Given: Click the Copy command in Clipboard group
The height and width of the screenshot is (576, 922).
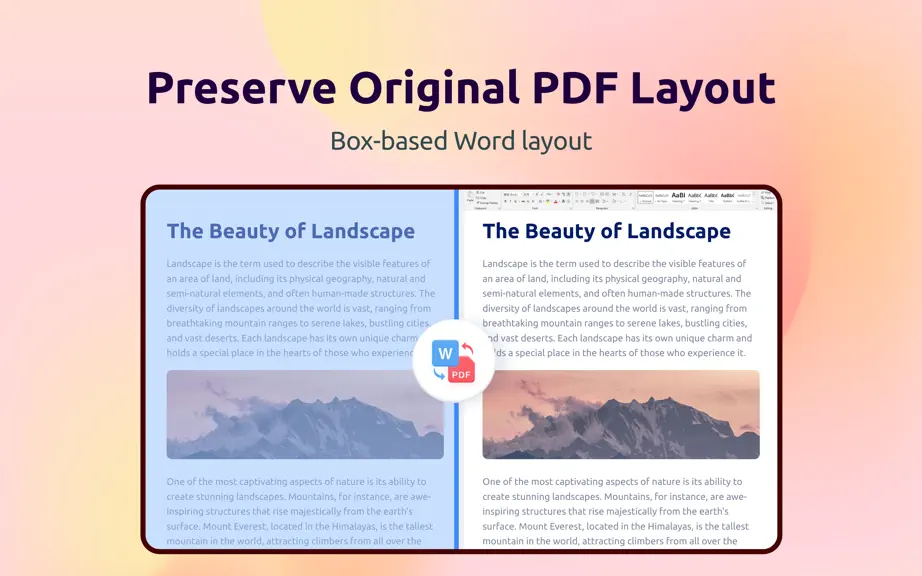Looking at the screenshot, I should point(481,197).
